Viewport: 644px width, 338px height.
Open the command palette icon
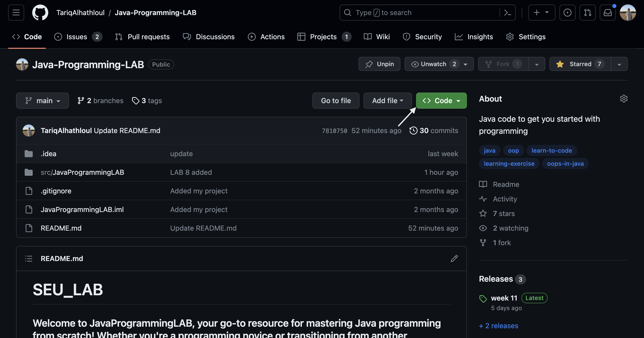pos(507,13)
